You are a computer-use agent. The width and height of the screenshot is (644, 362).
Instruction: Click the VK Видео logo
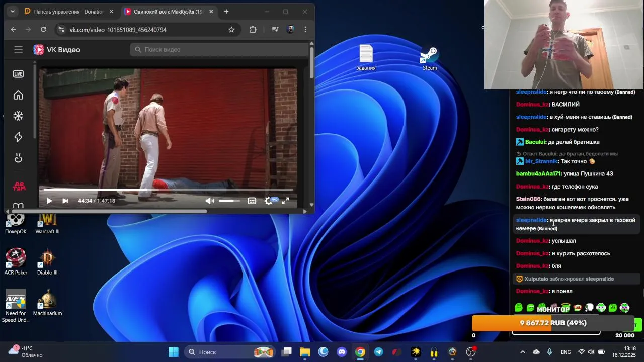pyautogui.click(x=57, y=49)
